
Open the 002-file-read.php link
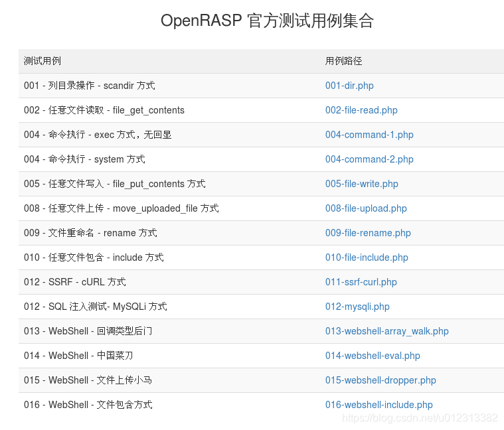[361, 110]
